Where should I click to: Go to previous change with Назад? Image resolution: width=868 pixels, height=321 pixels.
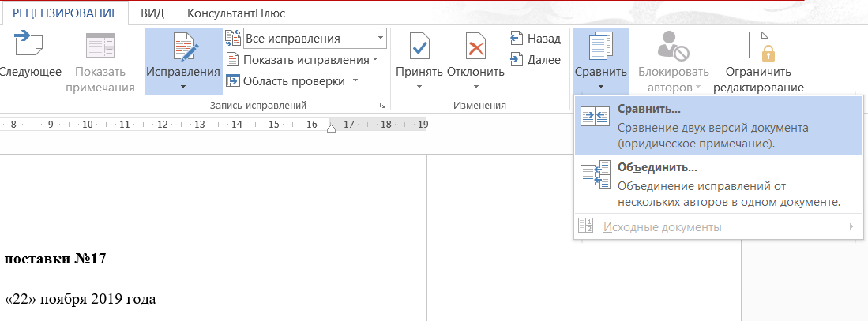535,38
